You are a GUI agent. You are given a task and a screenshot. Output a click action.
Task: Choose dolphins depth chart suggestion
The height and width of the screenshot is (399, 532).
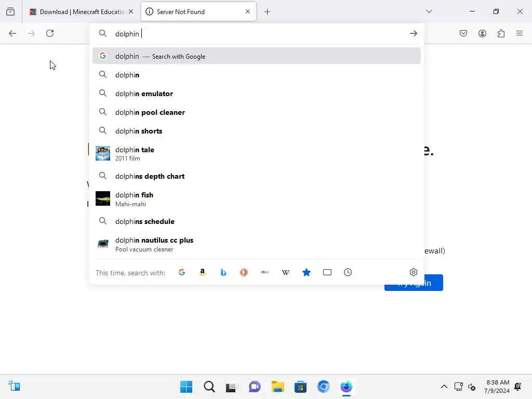pyautogui.click(x=257, y=176)
